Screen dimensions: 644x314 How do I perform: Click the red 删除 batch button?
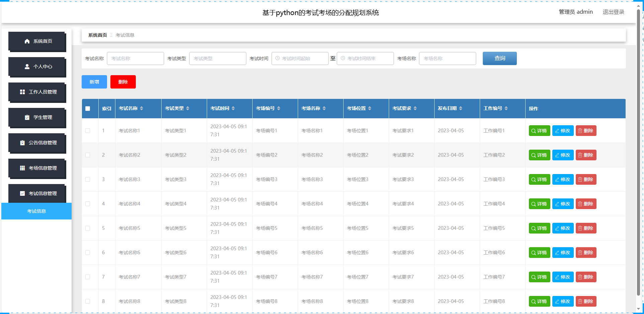(x=123, y=82)
